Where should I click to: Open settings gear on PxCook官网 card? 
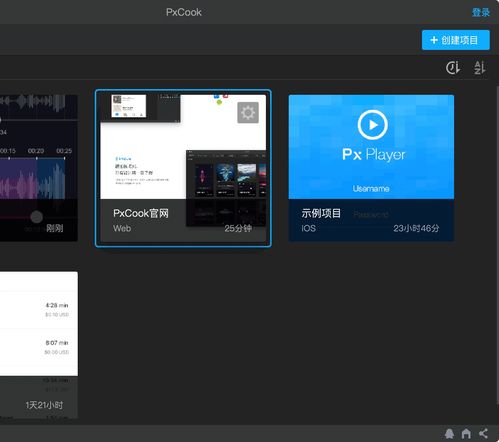click(248, 113)
